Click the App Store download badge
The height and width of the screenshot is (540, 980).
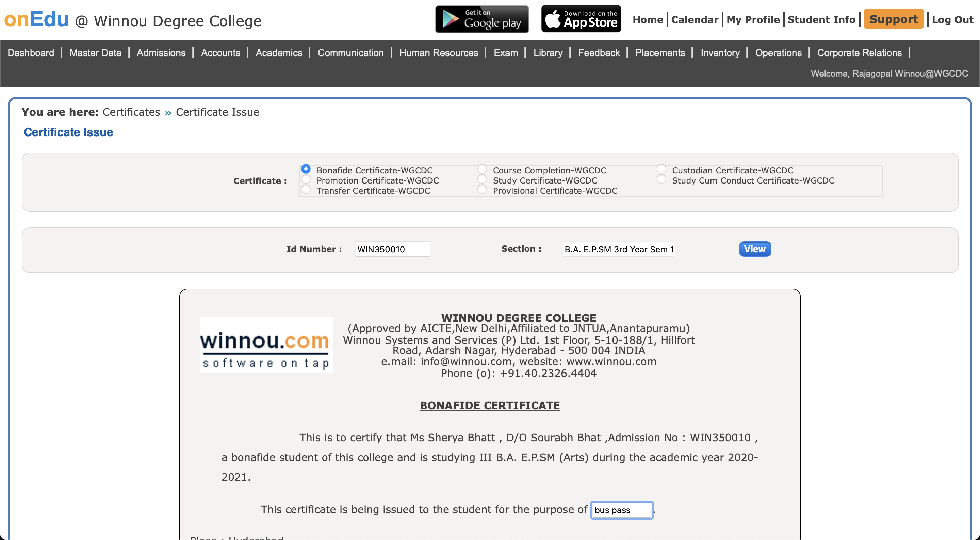click(x=581, y=19)
